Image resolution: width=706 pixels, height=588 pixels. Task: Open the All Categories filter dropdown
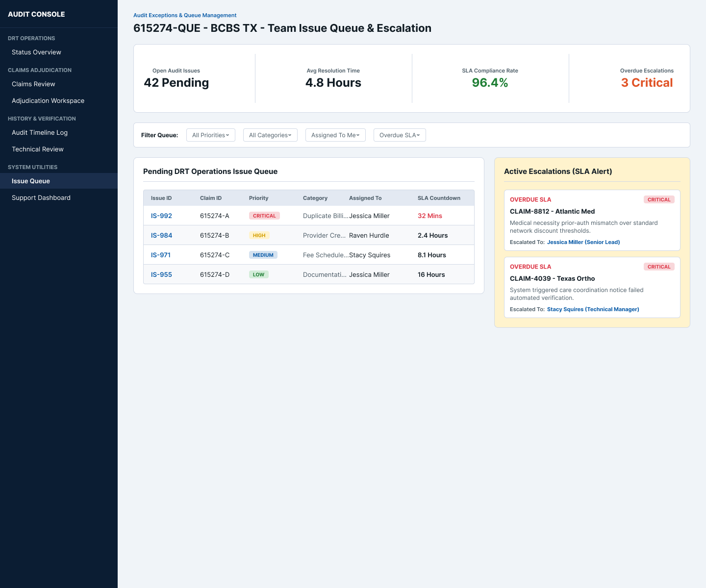[270, 135]
